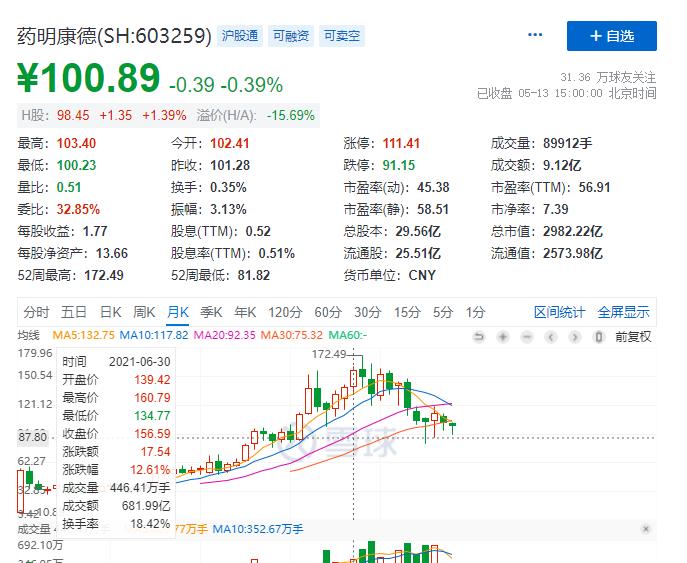Click the chart reset/undo icon
This screenshot has height=563, width=687.
pos(479,336)
